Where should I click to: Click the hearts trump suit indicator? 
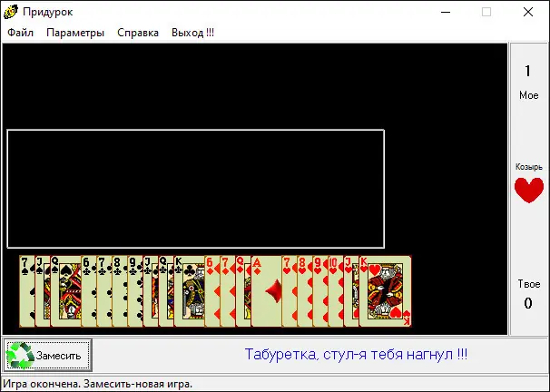529,190
